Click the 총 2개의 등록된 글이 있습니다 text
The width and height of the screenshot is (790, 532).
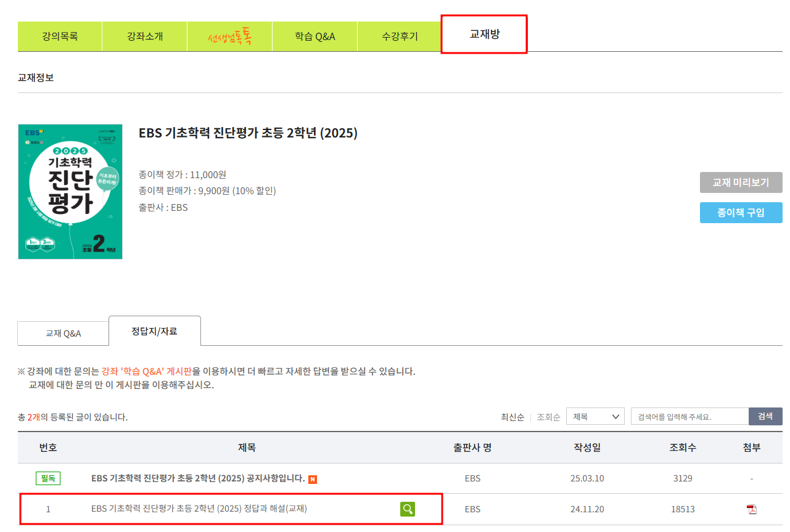[73, 417]
